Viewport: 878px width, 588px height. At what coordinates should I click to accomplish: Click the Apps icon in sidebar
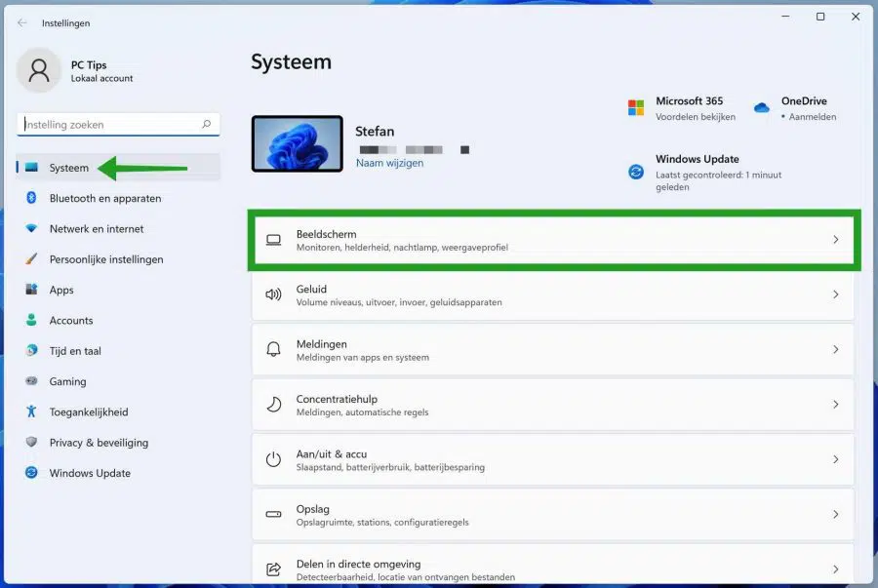pos(31,290)
